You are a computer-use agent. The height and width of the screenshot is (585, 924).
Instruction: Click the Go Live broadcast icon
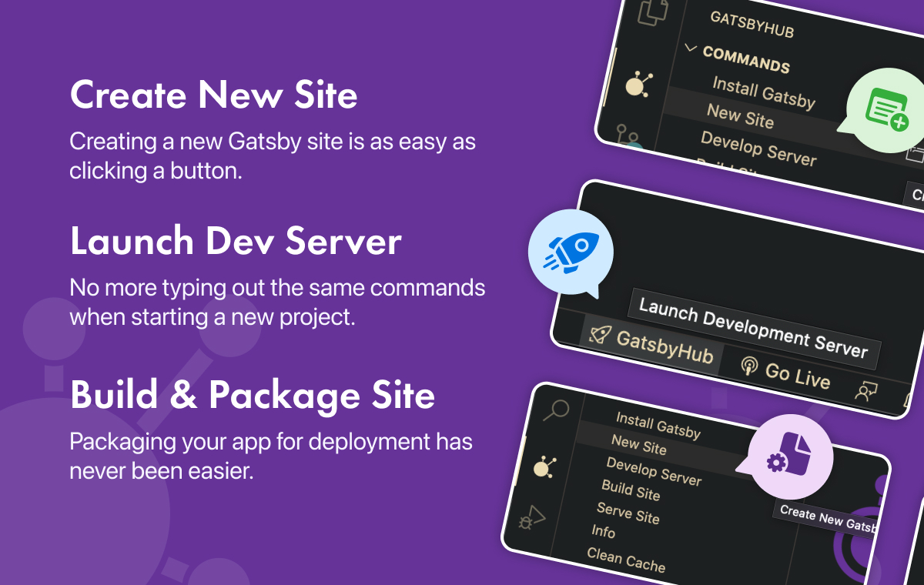tap(748, 366)
